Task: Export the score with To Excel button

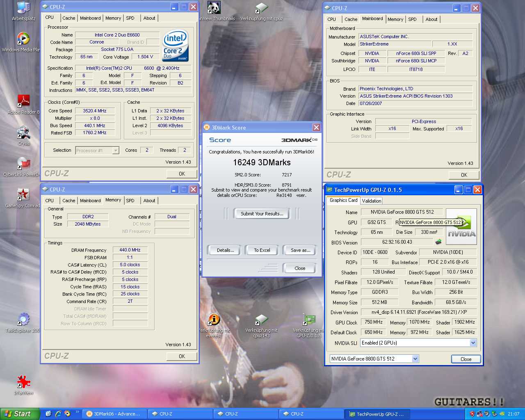Action: click(262, 250)
